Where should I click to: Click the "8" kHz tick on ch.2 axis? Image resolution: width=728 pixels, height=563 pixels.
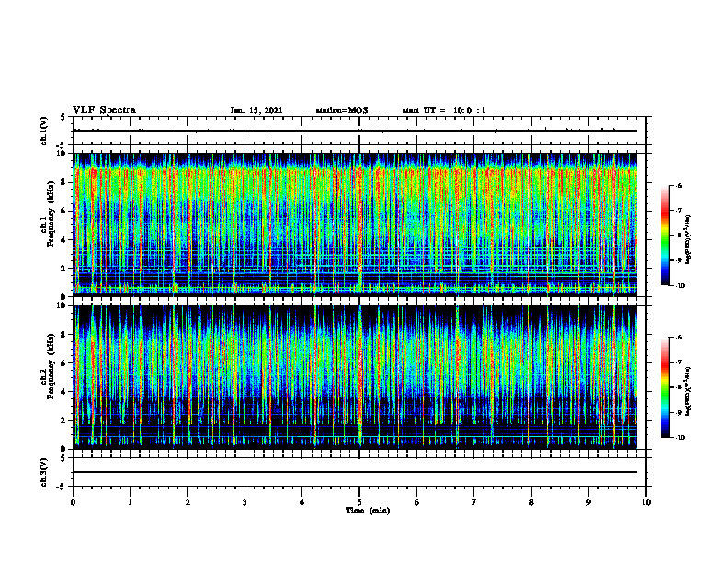pos(64,335)
